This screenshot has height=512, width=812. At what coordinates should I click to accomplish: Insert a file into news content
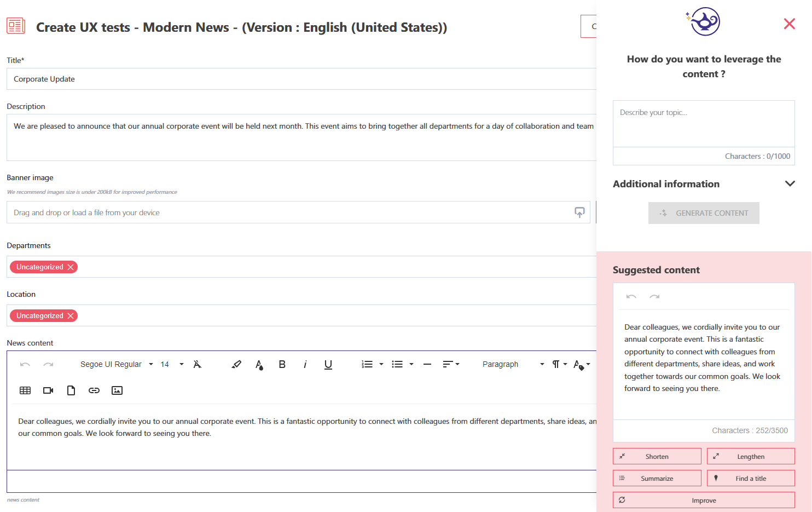click(71, 390)
